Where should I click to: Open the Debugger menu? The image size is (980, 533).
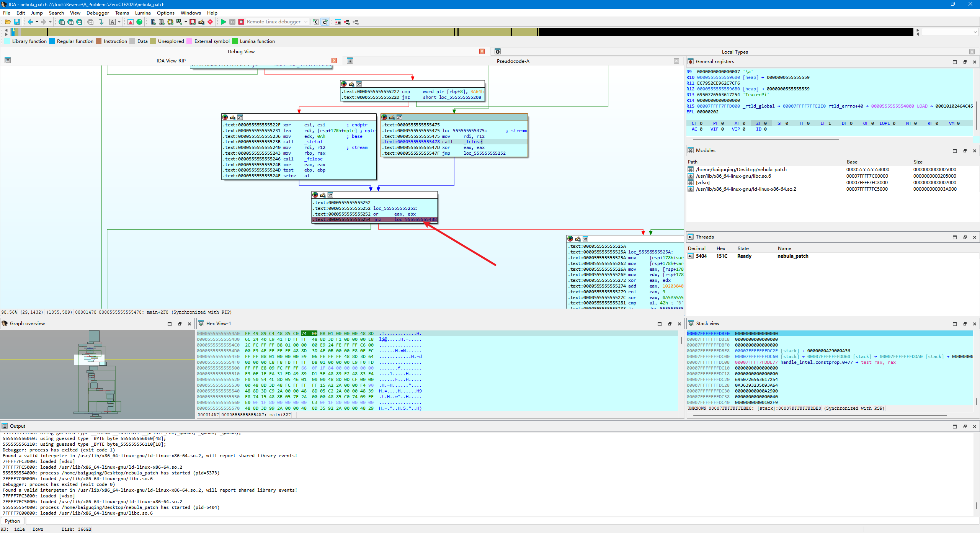pyautogui.click(x=98, y=13)
